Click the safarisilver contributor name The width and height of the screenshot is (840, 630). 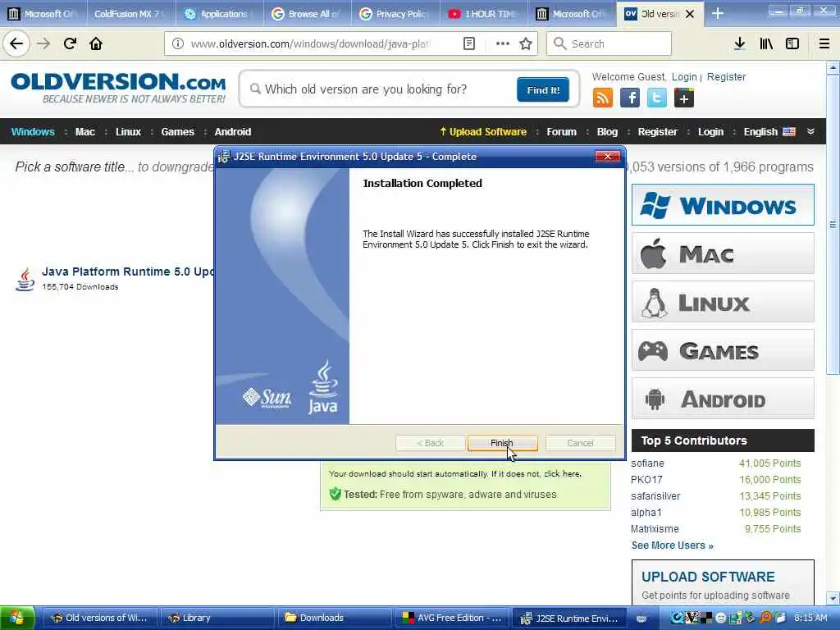[x=655, y=496]
